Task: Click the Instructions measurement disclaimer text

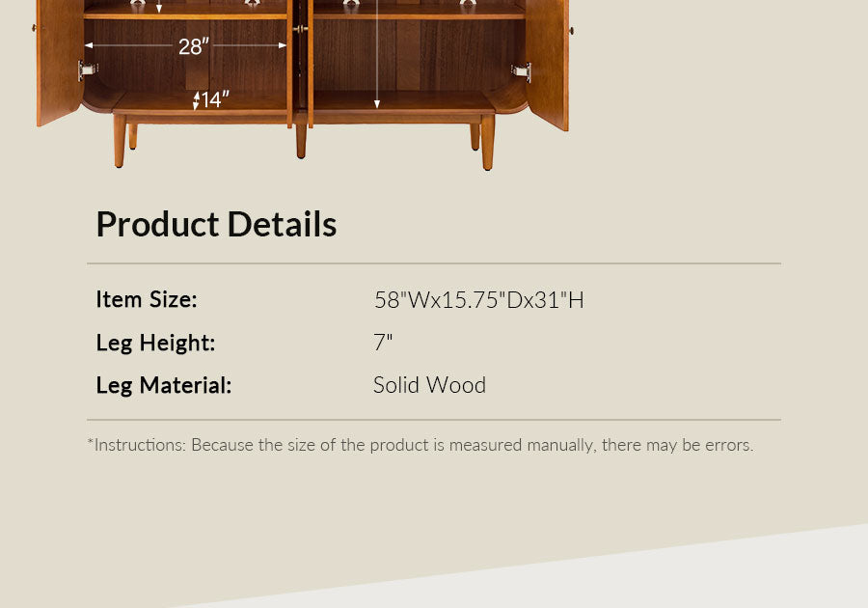Action: tap(420, 445)
